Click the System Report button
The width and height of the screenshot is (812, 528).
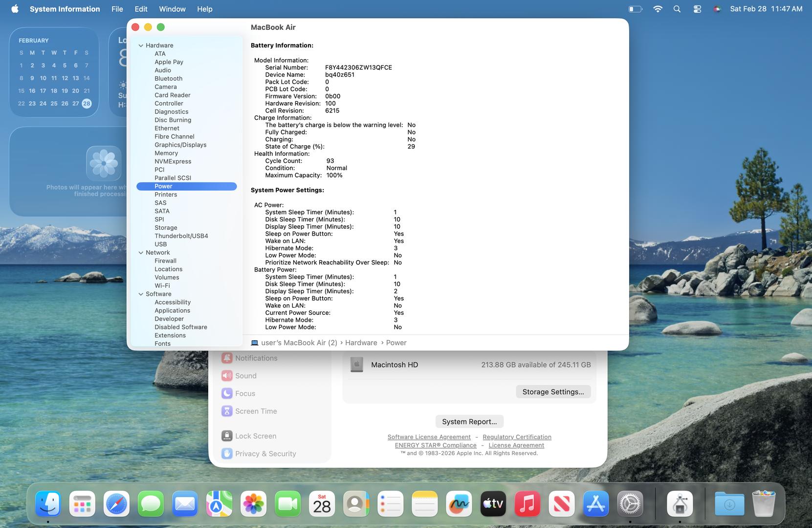[x=469, y=421]
